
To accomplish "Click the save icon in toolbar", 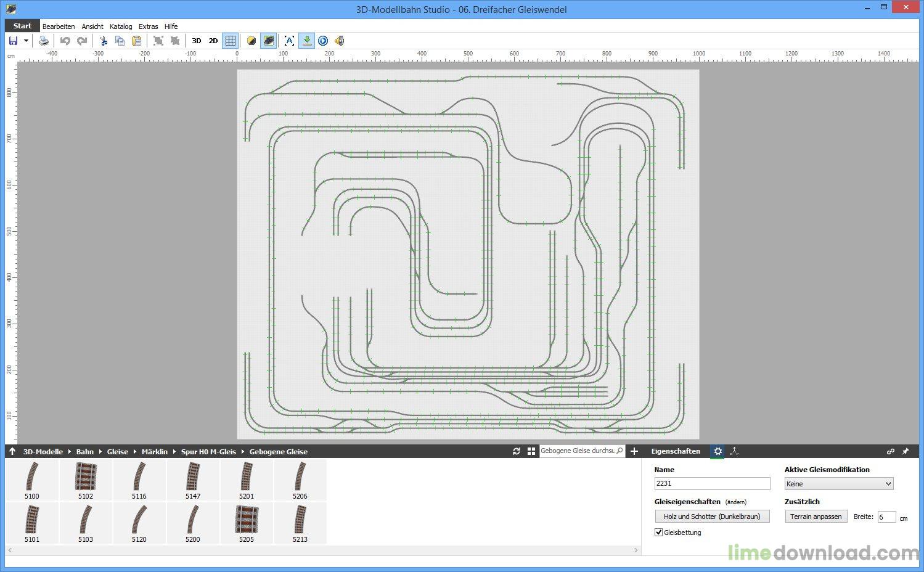I will coord(13,41).
